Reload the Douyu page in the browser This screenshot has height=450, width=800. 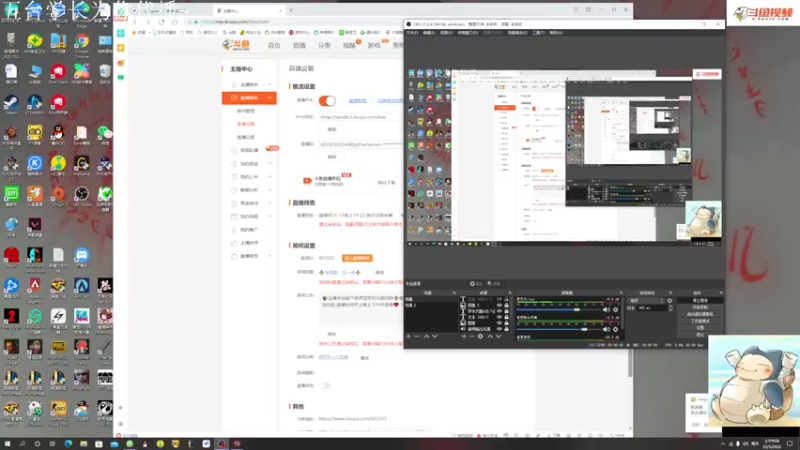point(162,22)
